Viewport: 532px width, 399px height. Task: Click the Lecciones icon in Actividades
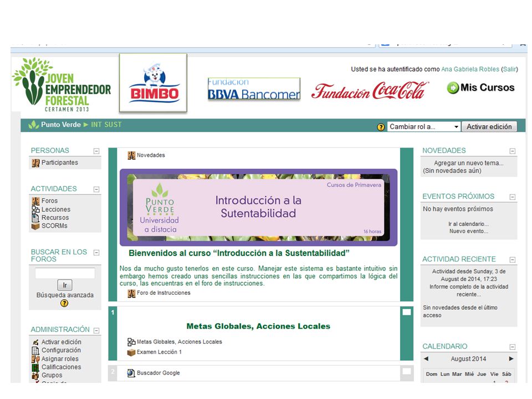coord(35,209)
